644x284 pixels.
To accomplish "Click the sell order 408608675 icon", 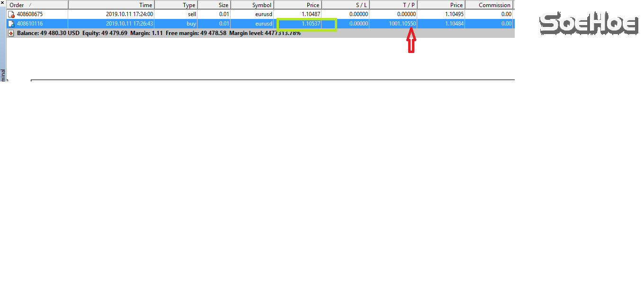I will [x=11, y=14].
